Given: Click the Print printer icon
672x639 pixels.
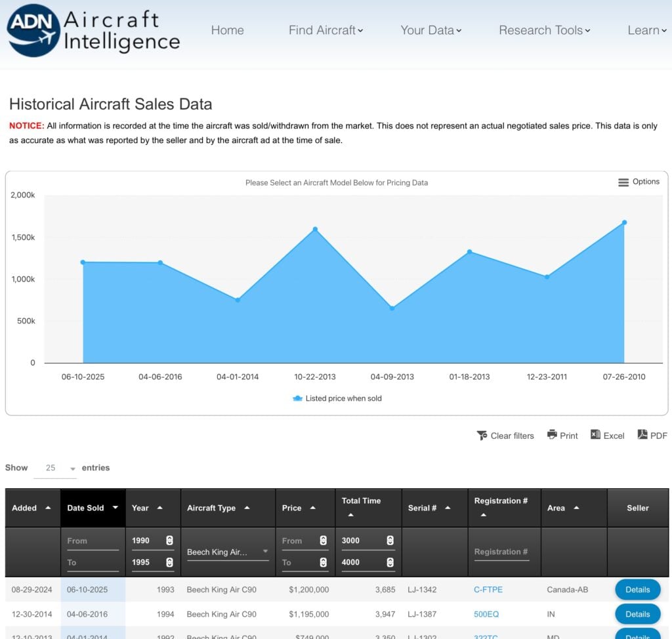Looking at the screenshot, I should [552, 435].
